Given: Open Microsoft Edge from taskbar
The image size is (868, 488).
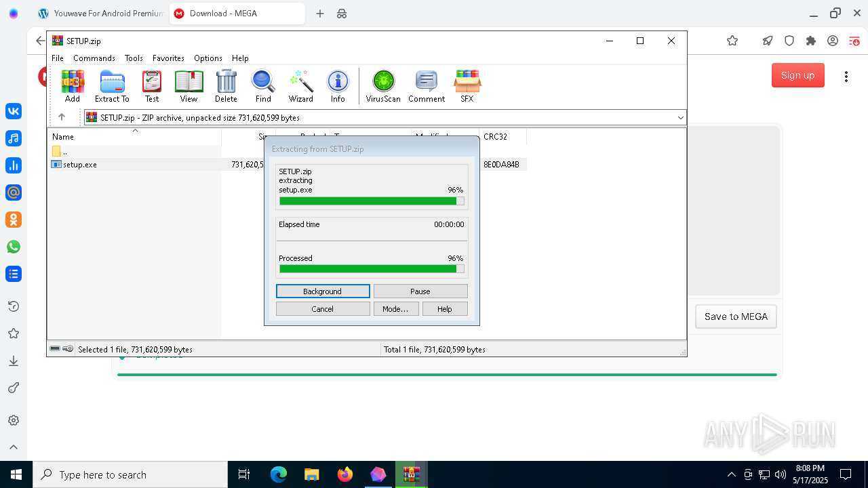Looking at the screenshot, I should click(x=279, y=474).
